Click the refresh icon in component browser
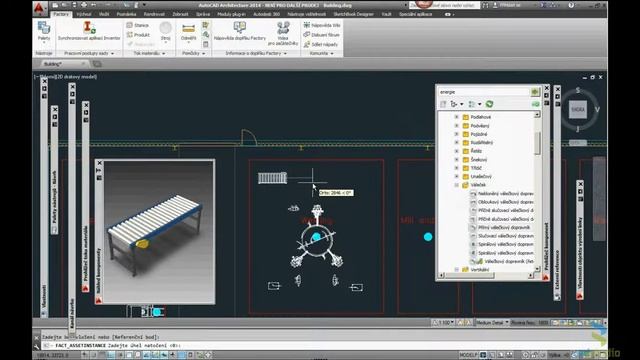 [489, 104]
